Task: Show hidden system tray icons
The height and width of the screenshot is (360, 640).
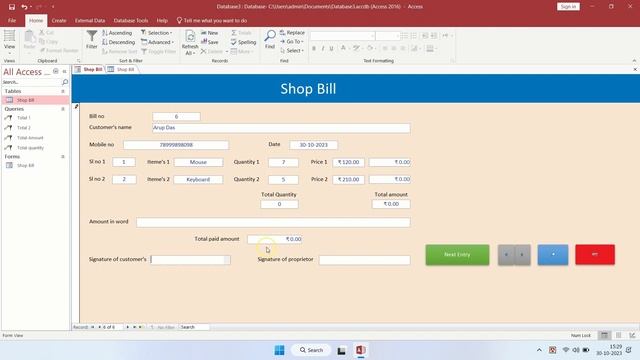Action: [x=539, y=350]
